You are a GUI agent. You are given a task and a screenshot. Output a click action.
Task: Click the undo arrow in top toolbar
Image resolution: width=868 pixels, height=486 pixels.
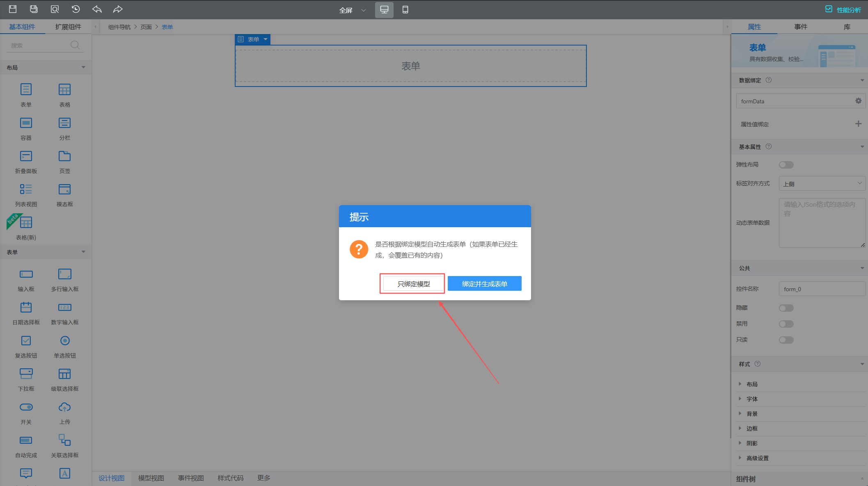[x=97, y=9]
